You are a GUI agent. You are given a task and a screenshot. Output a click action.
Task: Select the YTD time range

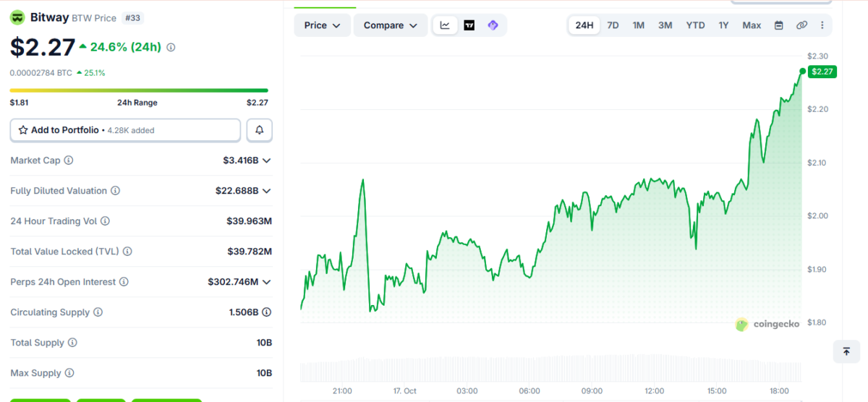click(x=695, y=25)
